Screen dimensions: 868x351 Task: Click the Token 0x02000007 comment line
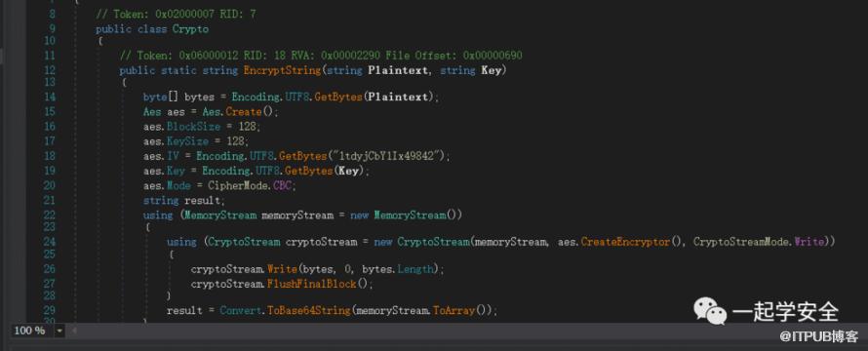pos(176,14)
